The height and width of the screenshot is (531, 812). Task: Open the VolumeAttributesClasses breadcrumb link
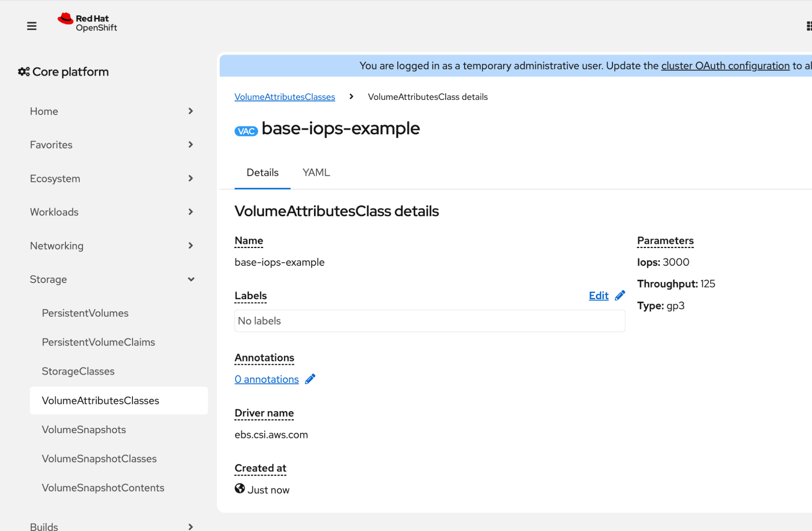(285, 97)
